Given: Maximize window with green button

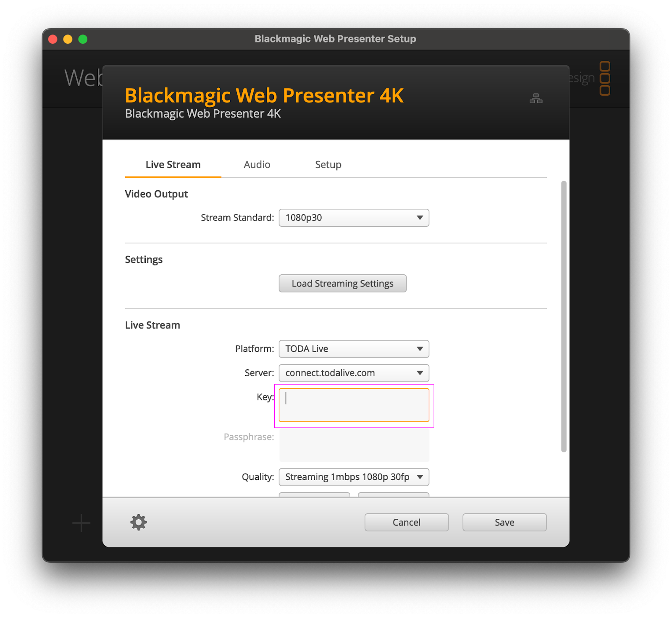Looking at the screenshot, I should tap(83, 39).
